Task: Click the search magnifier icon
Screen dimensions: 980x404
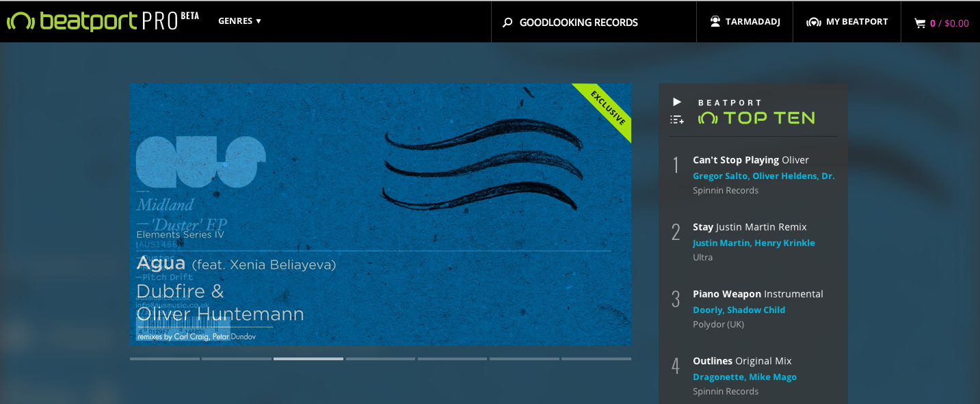Action: tap(507, 23)
